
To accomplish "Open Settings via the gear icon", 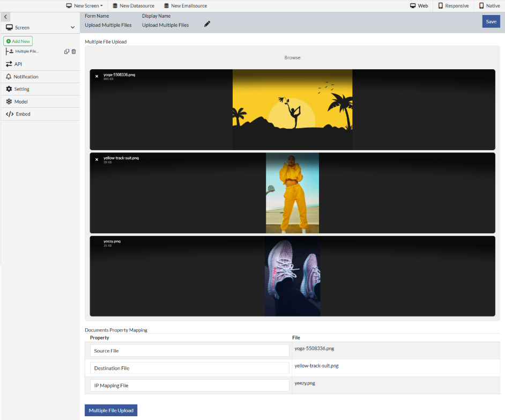I will tap(8, 89).
